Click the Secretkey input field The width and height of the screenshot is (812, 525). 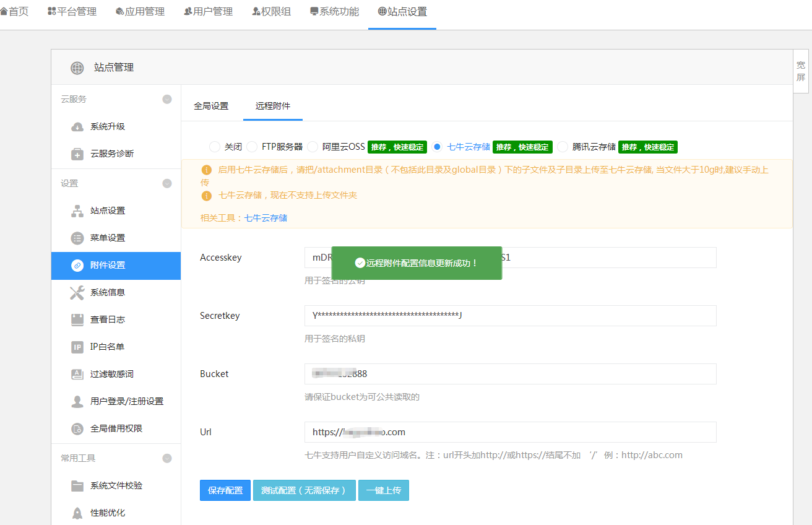click(511, 316)
